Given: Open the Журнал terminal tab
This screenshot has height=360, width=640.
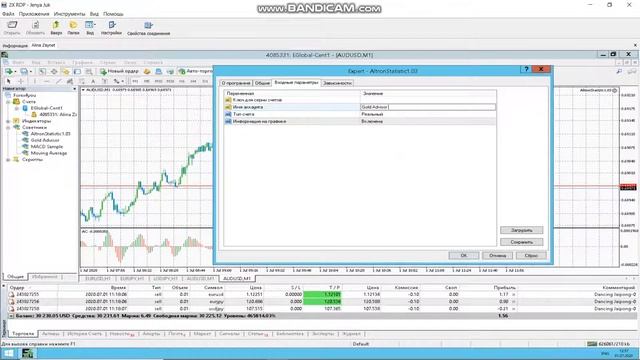Looking at the screenshot, I should tap(351, 334).
